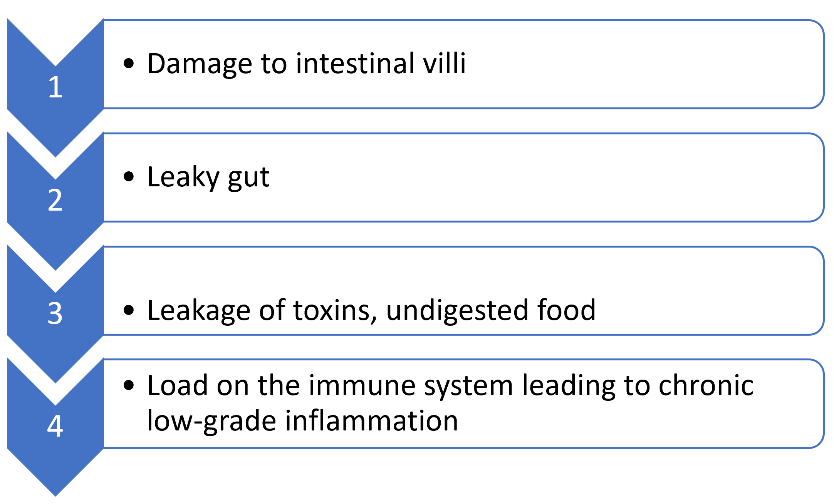This screenshot has width=834, height=504.
Task: Click the word gut in step two
Action: coord(249,179)
